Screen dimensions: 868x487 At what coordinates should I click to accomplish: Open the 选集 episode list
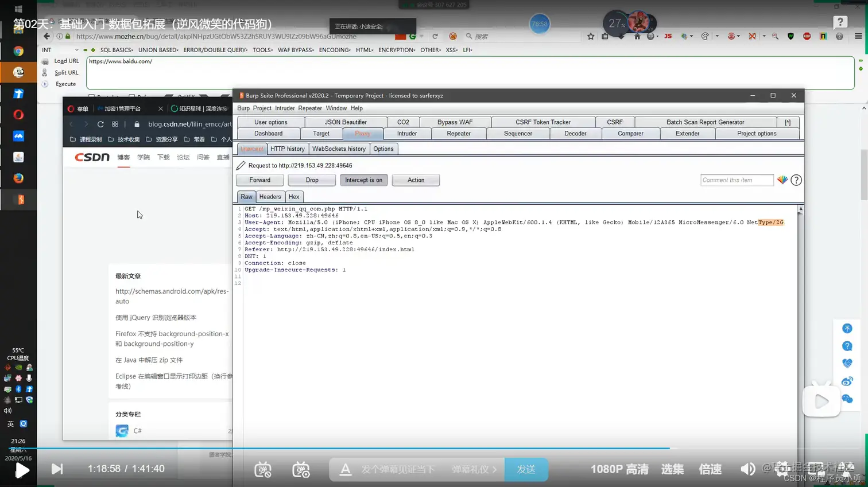[x=672, y=469]
